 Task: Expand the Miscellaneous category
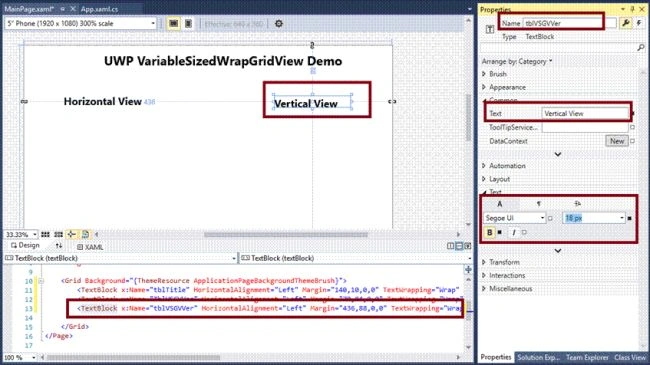(x=484, y=289)
